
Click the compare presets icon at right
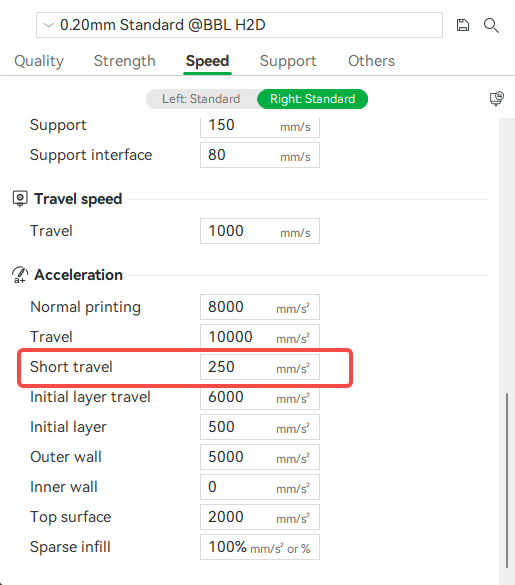pos(497,99)
